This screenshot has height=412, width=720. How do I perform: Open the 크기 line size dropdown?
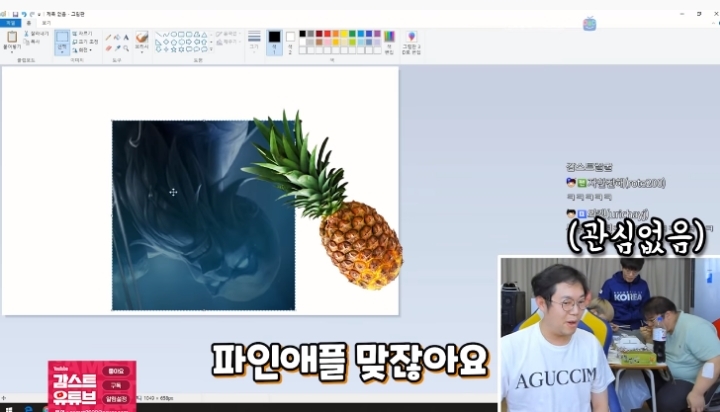(254, 41)
